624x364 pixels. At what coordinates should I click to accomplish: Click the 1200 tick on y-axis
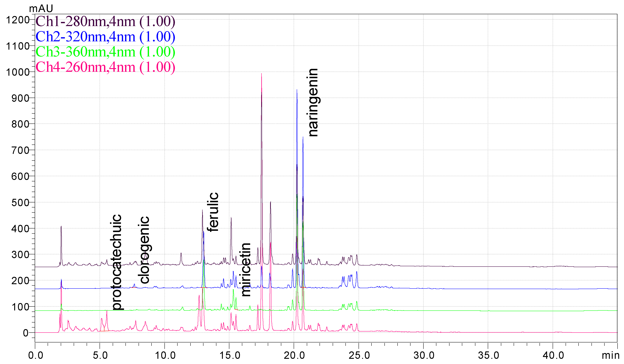pos(18,20)
